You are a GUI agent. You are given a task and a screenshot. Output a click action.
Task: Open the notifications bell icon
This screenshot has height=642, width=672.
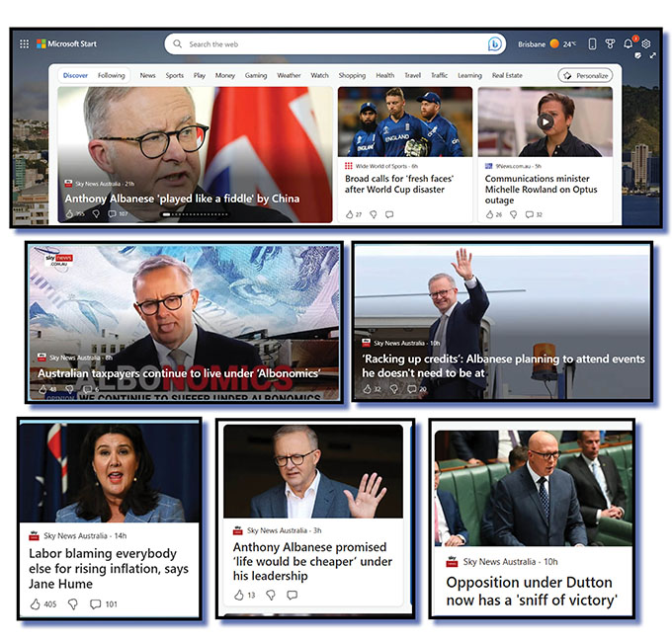(628, 43)
